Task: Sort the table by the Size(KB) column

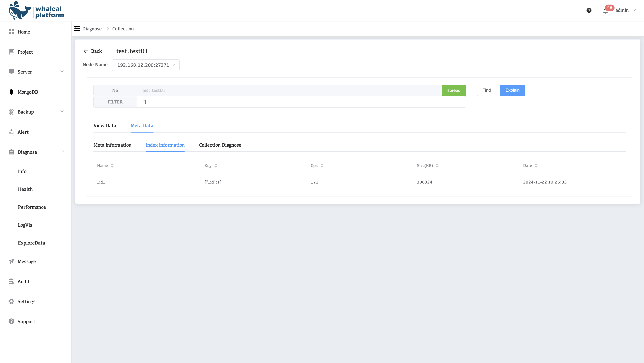Action: (x=437, y=166)
